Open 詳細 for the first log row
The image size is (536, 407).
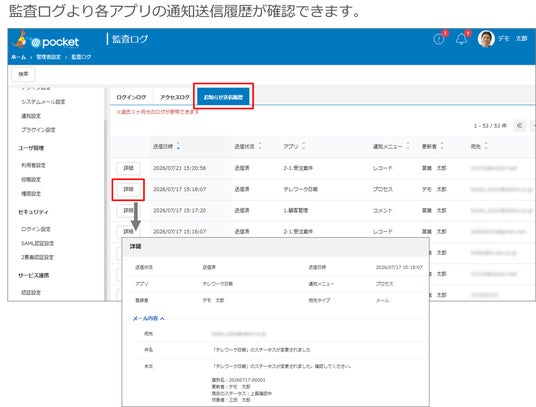tap(128, 168)
